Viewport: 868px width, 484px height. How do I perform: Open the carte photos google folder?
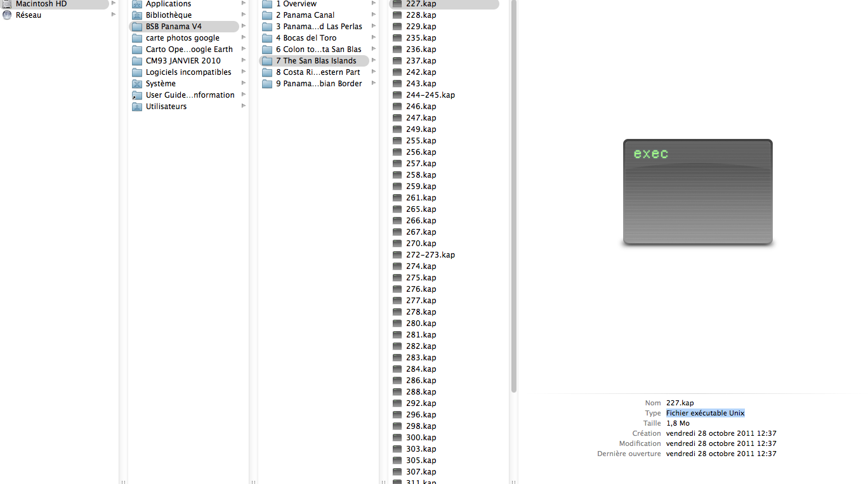click(182, 38)
